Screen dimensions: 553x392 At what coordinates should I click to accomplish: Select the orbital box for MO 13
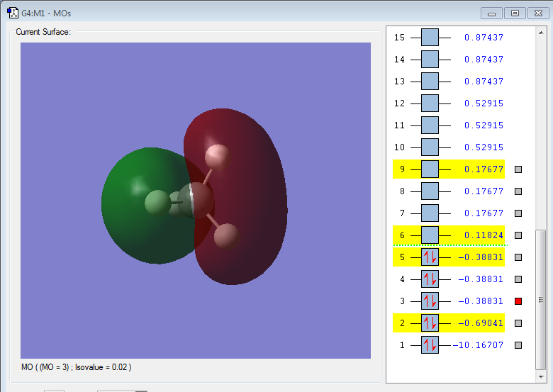coord(430,81)
